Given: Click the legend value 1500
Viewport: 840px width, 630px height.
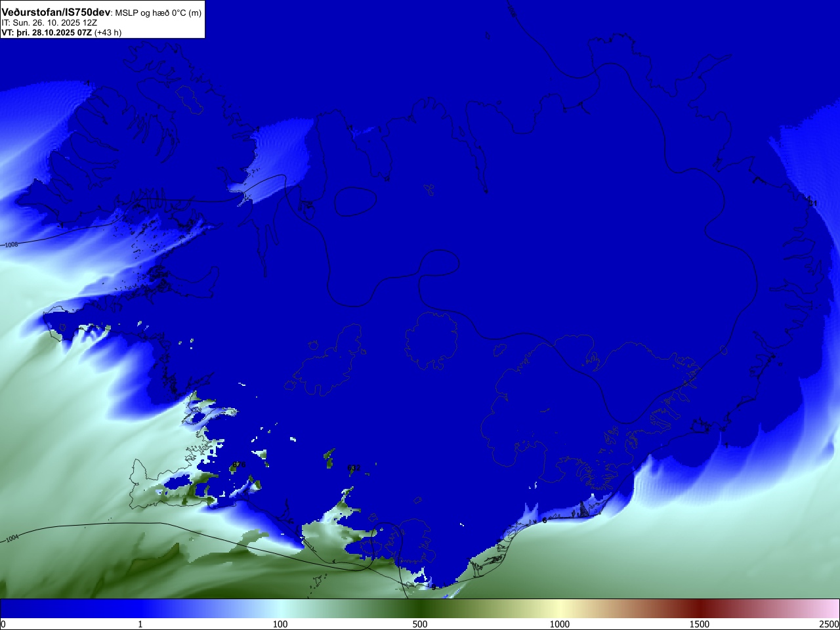Looking at the screenshot, I should point(700,624).
